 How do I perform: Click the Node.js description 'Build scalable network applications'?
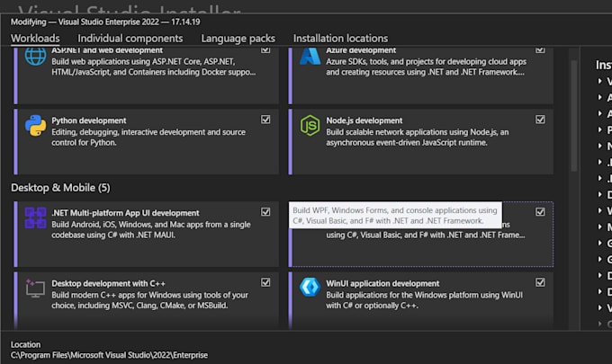pyautogui.click(x=418, y=138)
